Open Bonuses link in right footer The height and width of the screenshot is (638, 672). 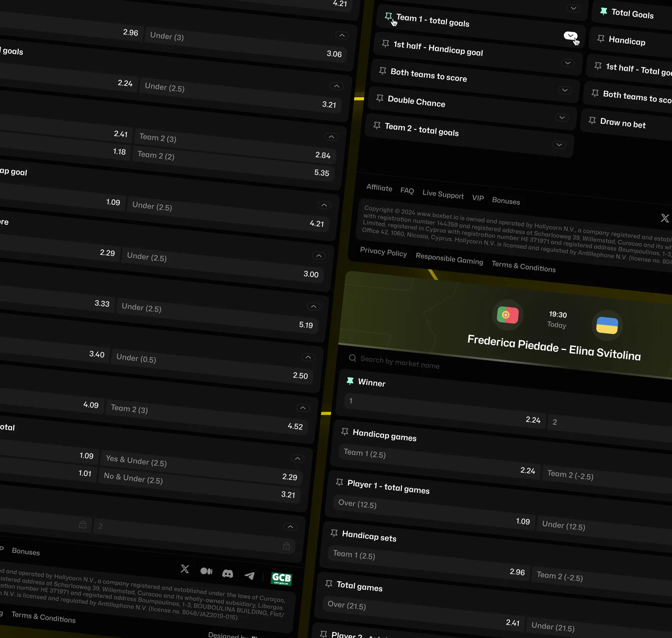click(x=506, y=201)
